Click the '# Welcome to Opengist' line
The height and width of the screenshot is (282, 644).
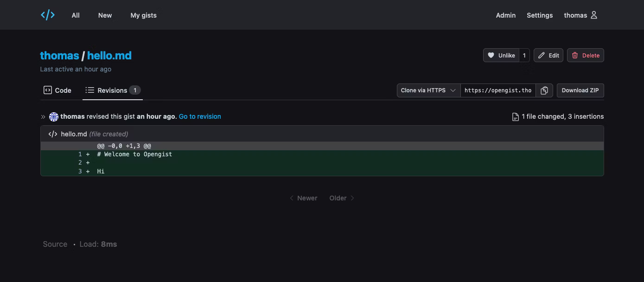click(x=134, y=154)
